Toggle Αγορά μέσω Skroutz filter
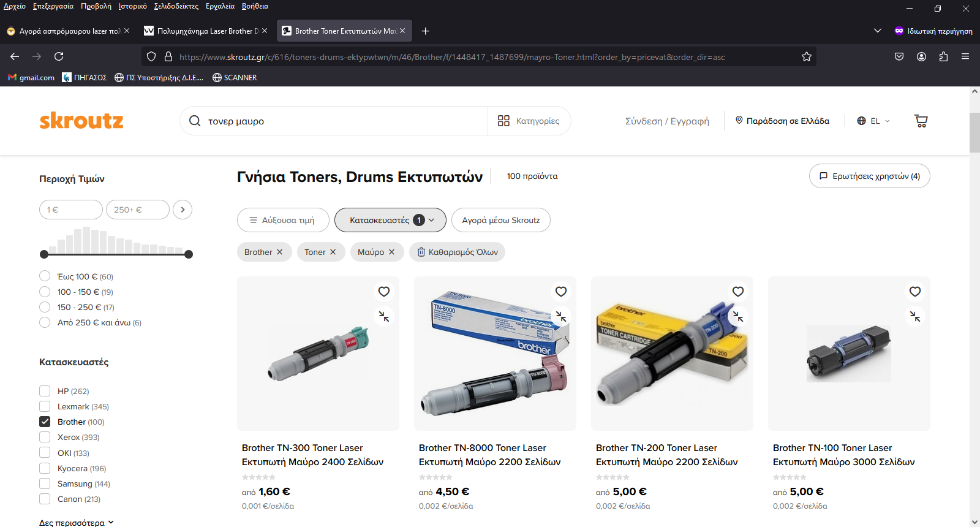 coord(501,220)
